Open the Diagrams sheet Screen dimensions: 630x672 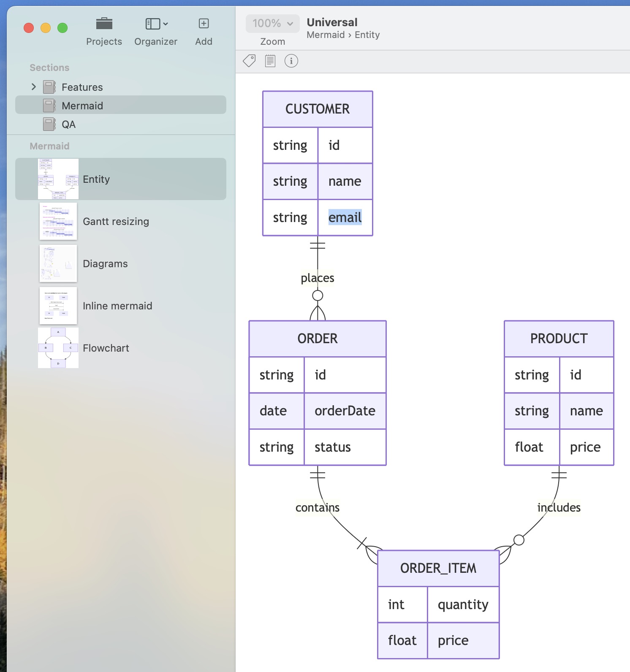(x=105, y=264)
